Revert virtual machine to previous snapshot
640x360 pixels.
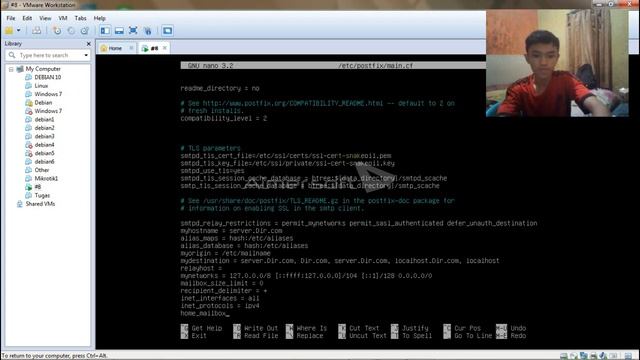coord(71,31)
